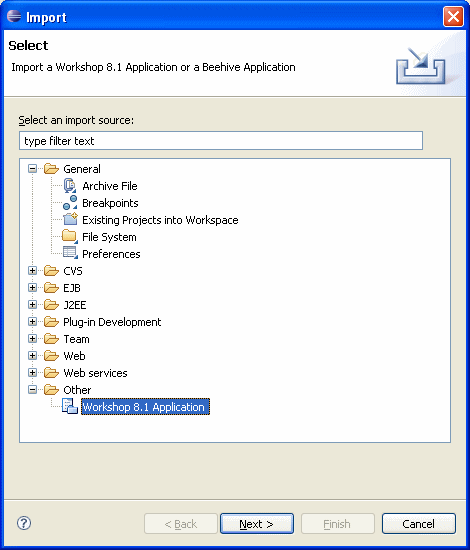This screenshot has height=550, width=470.
Task: Click the EJB folder icon
Action: pyautogui.click(x=51, y=288)
